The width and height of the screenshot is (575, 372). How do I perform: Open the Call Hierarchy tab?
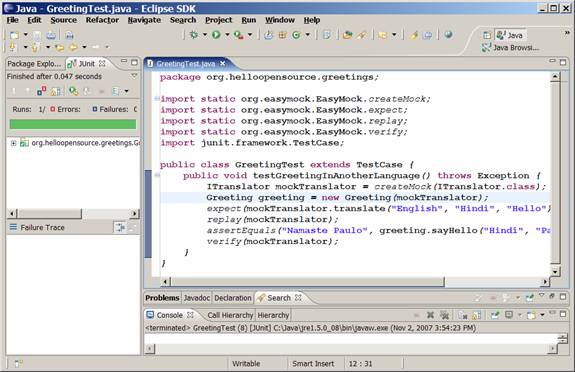pos(230,315)
